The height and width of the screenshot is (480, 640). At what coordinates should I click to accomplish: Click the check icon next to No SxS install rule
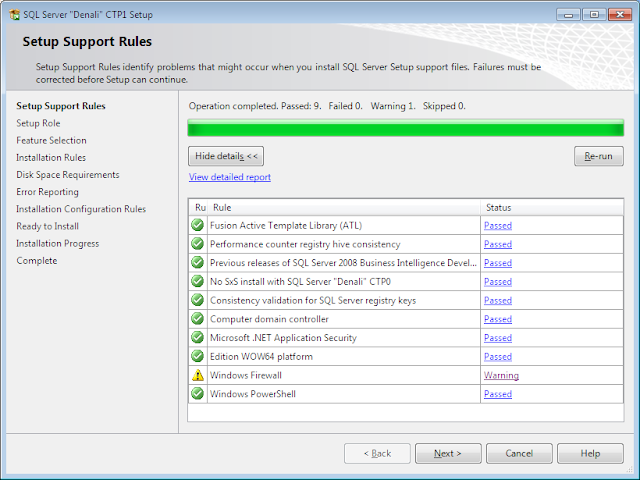(198, 281)
